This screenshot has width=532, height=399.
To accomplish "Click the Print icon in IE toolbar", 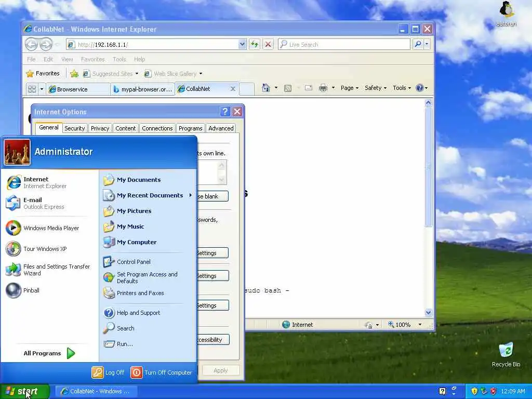I will [323, 88].
